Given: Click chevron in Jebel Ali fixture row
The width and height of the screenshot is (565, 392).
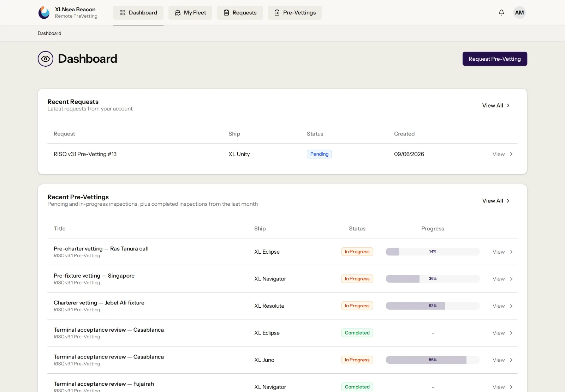Looking at the screenshot, I should [511, 306].
